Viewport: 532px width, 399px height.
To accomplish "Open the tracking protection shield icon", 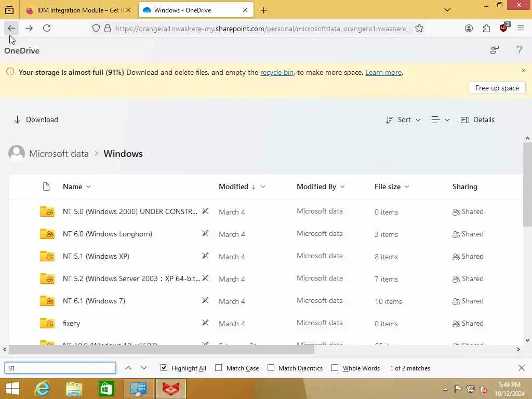I will [x=96, y=29].
